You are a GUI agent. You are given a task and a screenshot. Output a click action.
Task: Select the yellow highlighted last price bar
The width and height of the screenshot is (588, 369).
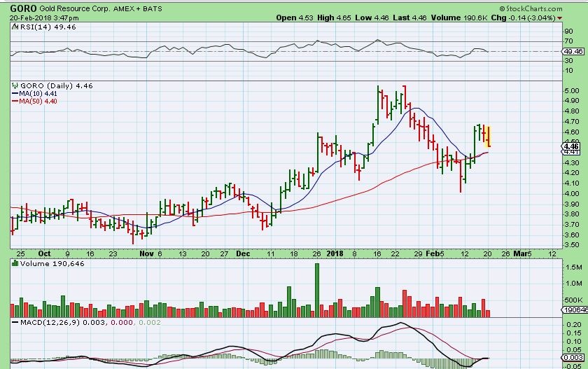pyautogui.click(x=488, y=136)
